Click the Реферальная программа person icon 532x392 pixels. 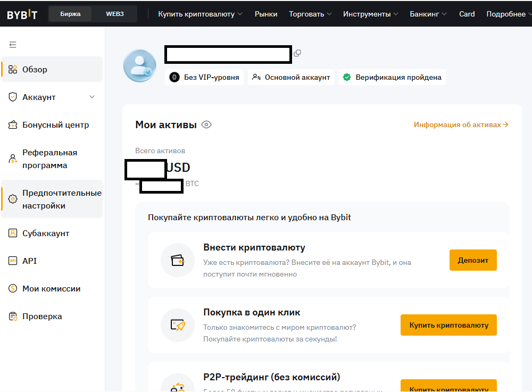pyautogui.click(x=13, y=159)
